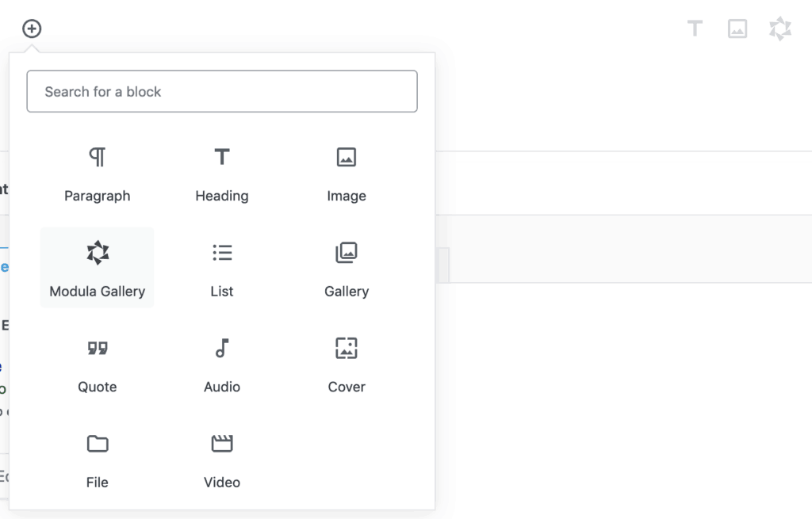Insert a Paragraph block via pilcrow icon
Image resolution: width=812 pixels, height=519 pixels.
(97, 158)
